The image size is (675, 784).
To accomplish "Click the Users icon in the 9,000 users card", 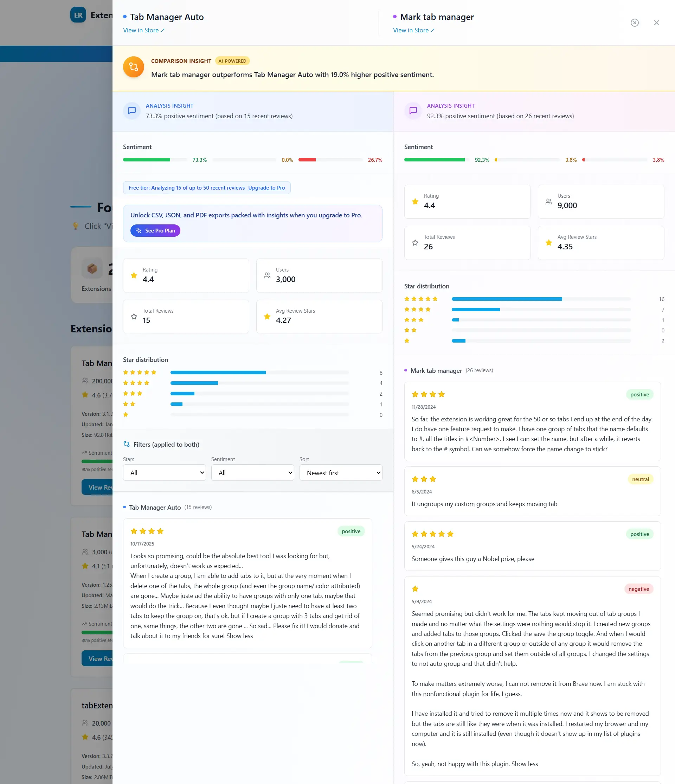I will pyautogui.click(x=549, y=202).
